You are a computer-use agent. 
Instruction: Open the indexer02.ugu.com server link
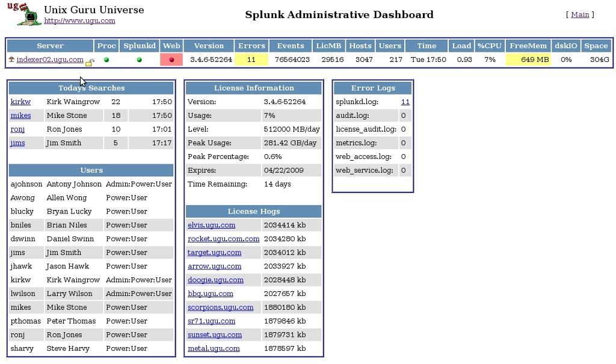[50, 60]
